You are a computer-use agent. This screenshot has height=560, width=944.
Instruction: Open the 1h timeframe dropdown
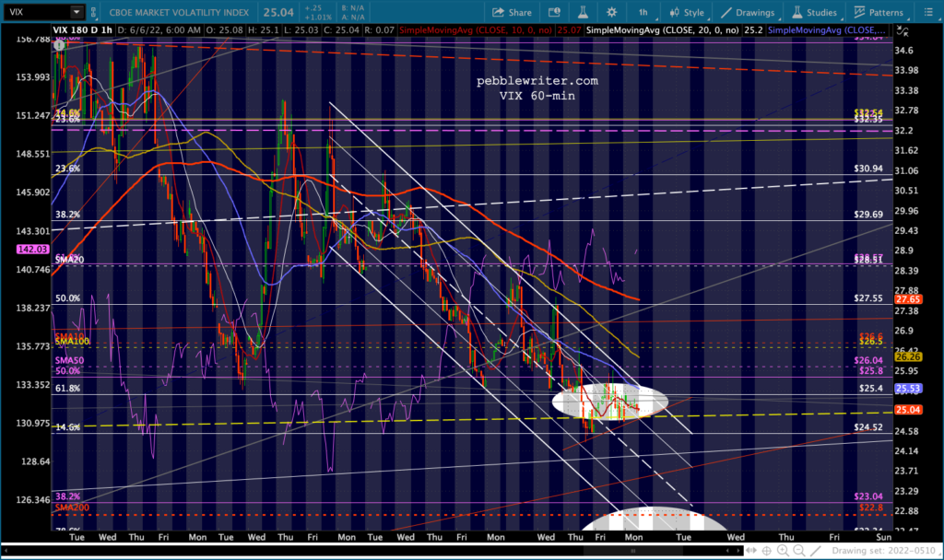pos(644,12)
